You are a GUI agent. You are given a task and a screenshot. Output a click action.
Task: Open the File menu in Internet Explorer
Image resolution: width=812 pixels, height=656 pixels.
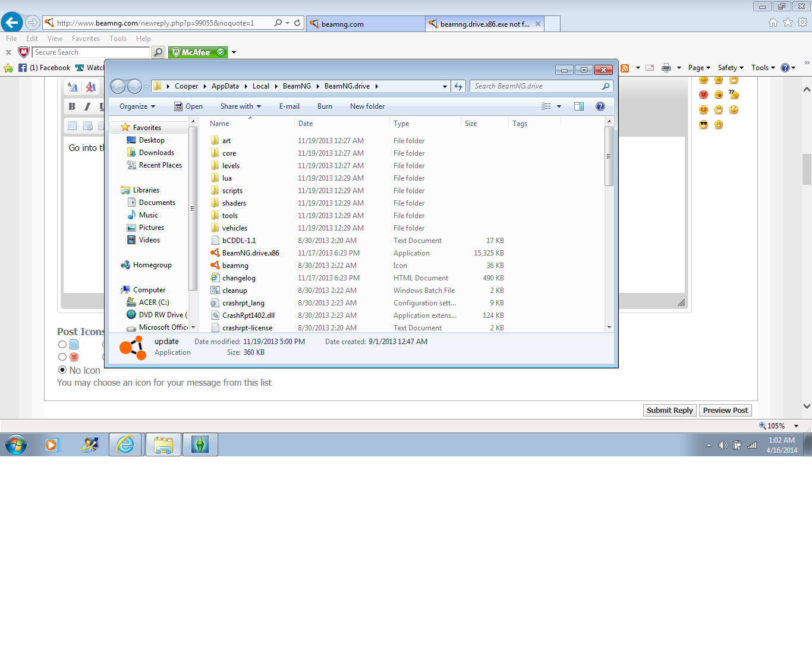[11, 39]
